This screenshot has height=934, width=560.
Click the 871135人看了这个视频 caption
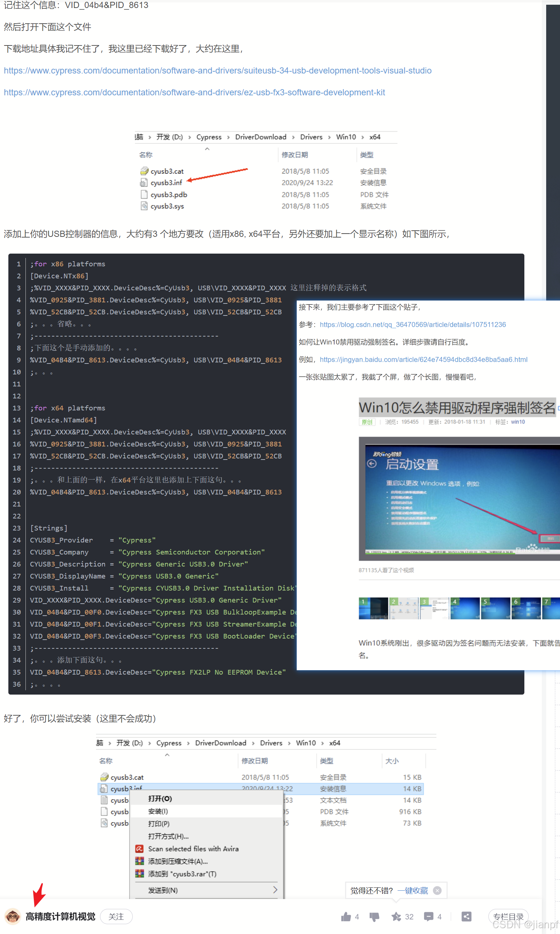coord(386,570)
